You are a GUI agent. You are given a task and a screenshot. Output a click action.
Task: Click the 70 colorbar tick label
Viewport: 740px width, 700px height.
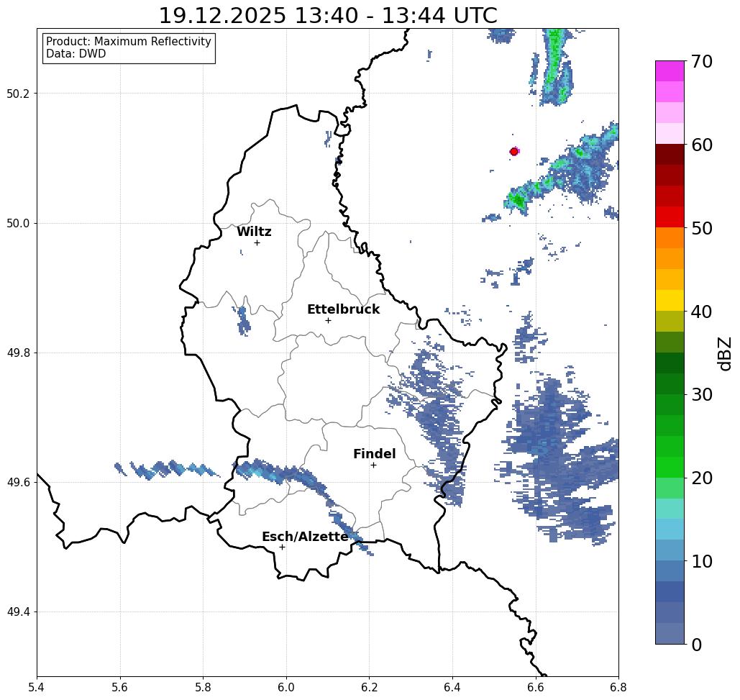(701, 61)
